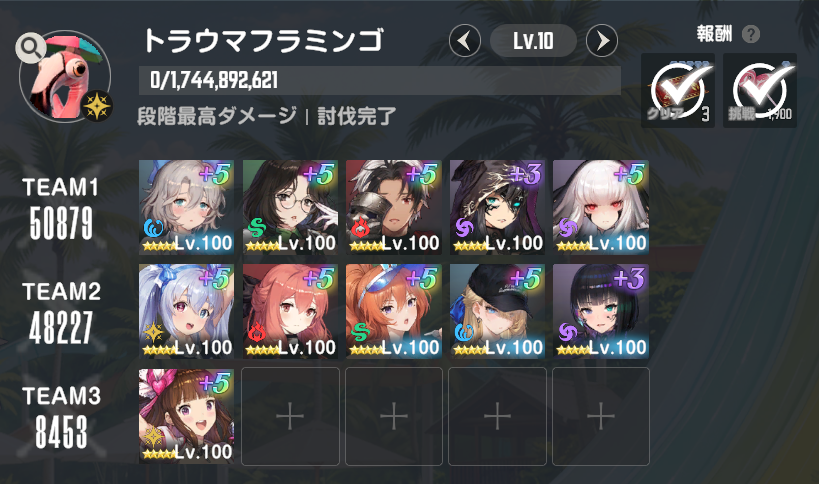The height and width of the screenshot is (484, 819).
Task: Add character to TEAM3 second empty slot
Action: click(394, 416)
